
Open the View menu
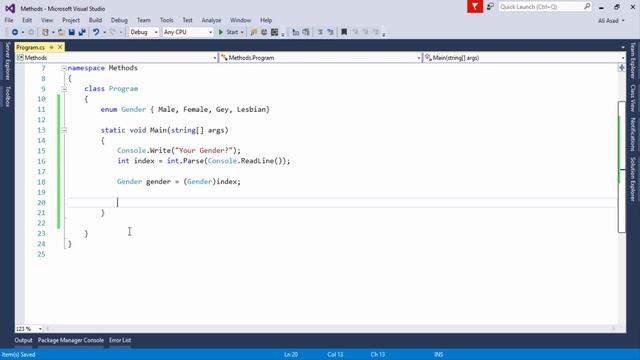coord(47,20)
